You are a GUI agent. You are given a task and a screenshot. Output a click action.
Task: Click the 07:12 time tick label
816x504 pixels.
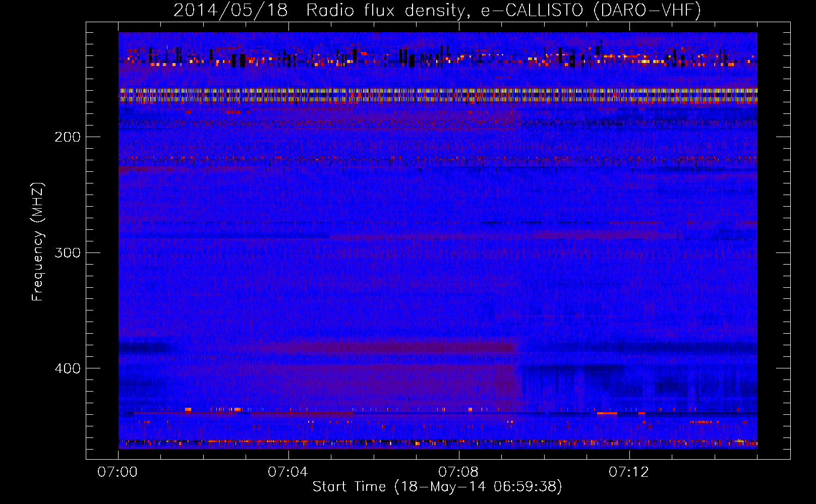click(629, 472)
